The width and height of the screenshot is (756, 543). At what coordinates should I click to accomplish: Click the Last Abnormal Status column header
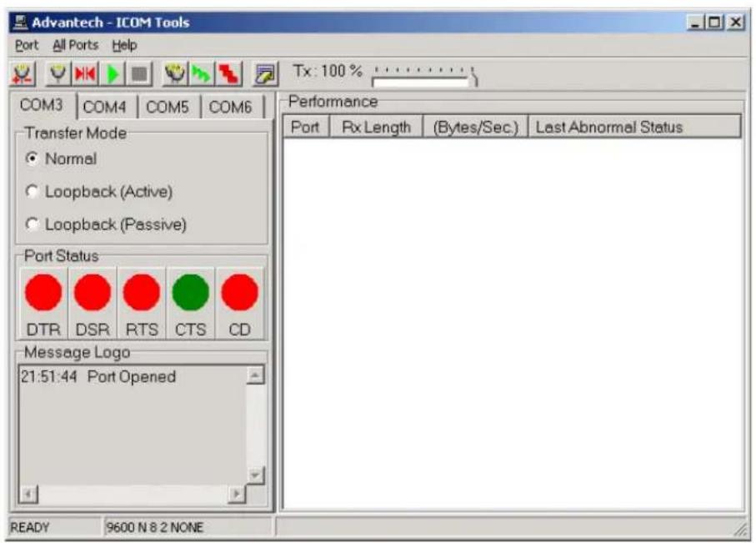pos(634,127)
